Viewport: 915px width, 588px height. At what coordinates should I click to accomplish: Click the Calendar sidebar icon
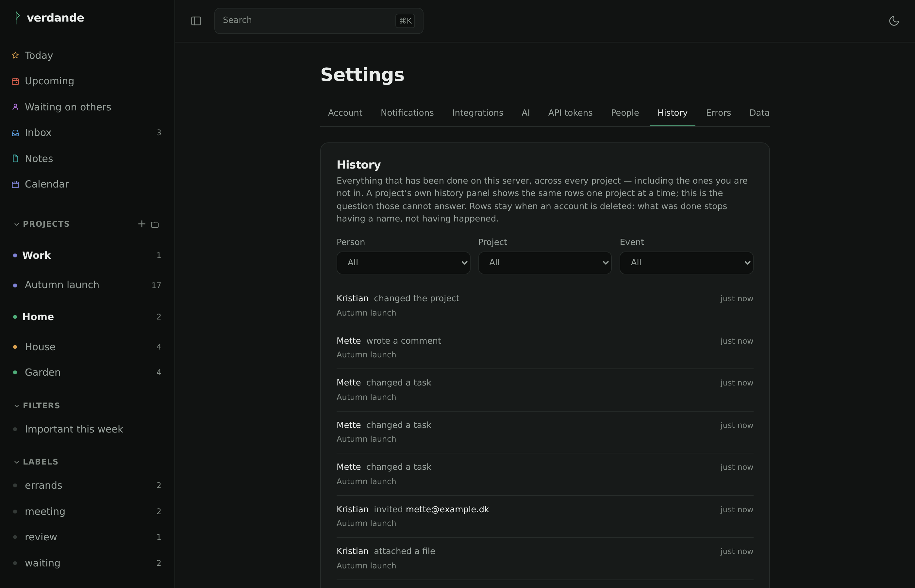pyautogui.click(x=15, y=185)
